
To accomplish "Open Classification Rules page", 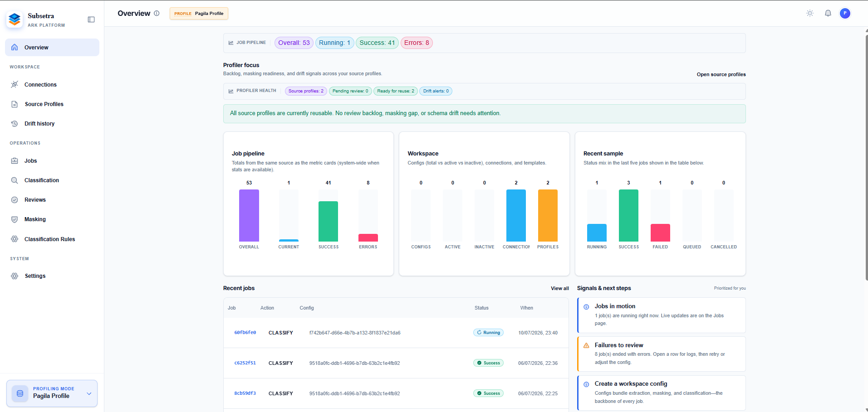I will [52, 239].
